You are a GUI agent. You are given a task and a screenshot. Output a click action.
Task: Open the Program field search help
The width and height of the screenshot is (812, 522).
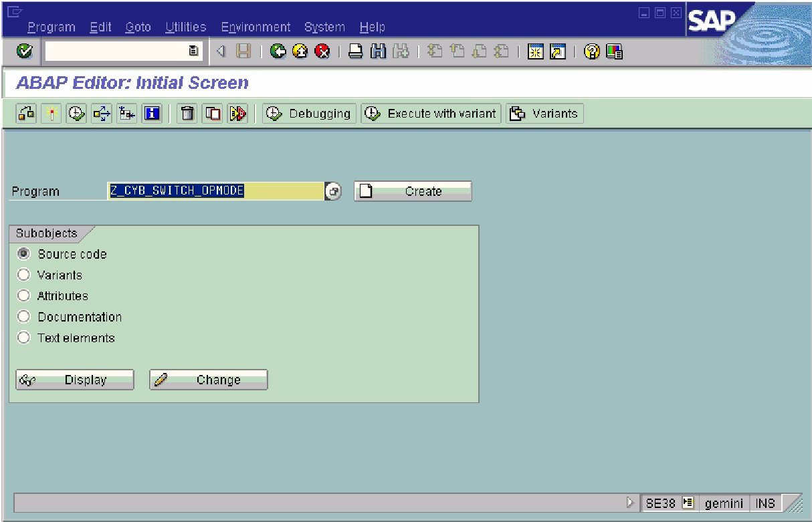click(333, 191)
